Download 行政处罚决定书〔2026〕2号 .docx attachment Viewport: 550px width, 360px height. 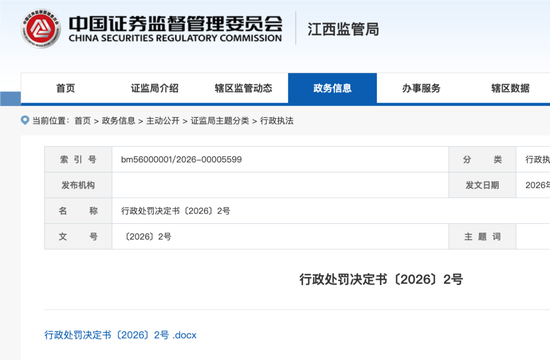click(120, 335)
